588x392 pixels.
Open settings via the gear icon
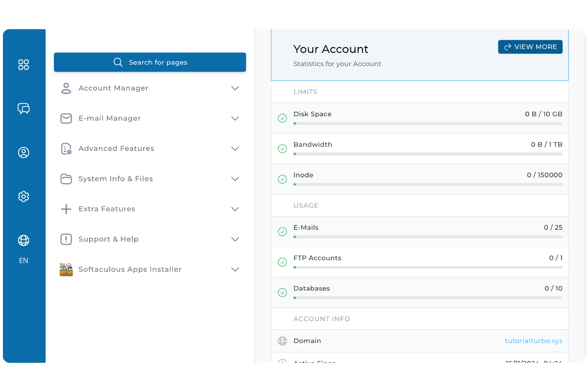[24, 196]
